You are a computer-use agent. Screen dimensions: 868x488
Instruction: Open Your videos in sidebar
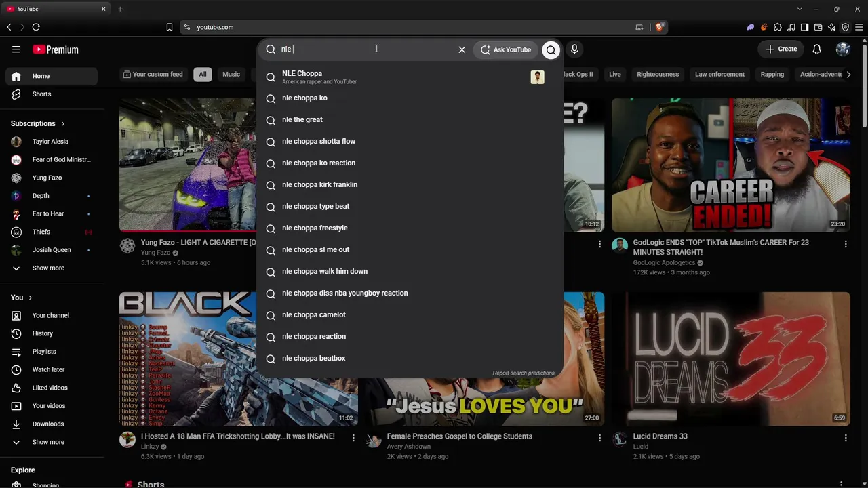pos(52,406)
